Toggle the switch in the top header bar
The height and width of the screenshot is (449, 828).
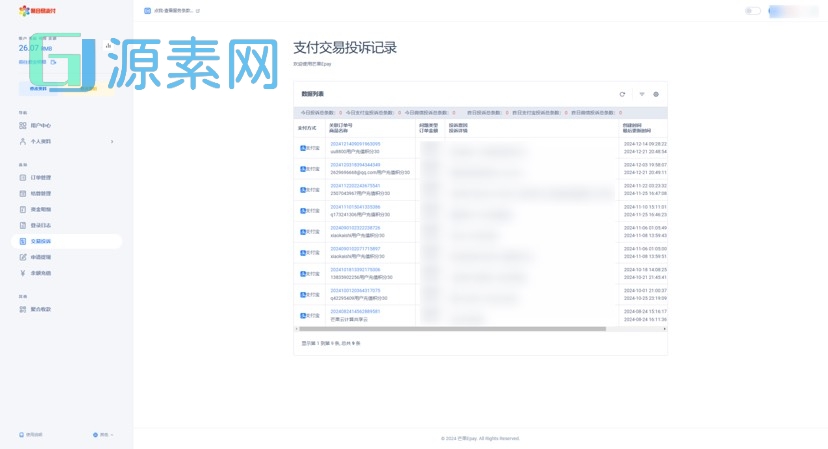pos(752,11)
